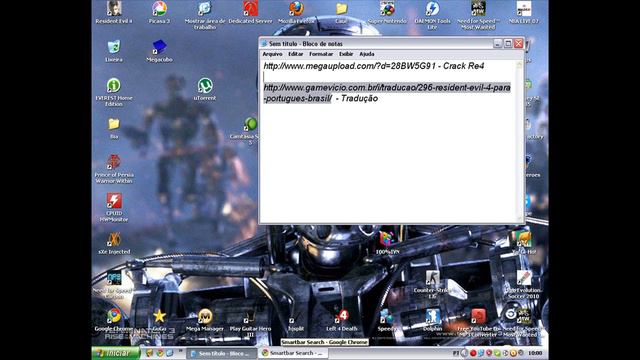The height and width of the screenshot is (360, 640).
Task: Maximize the Bloco de notas window
Action: 508,43
